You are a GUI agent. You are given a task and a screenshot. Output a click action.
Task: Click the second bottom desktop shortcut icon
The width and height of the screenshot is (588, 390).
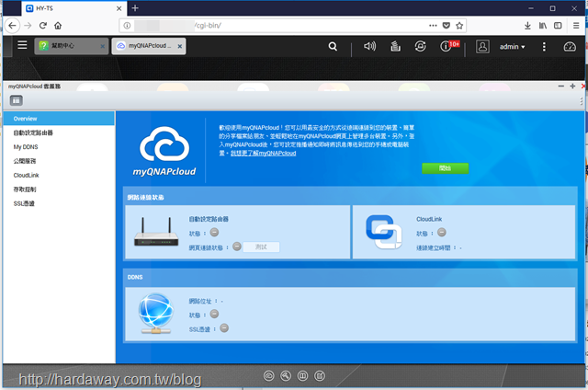coord(286,375)
